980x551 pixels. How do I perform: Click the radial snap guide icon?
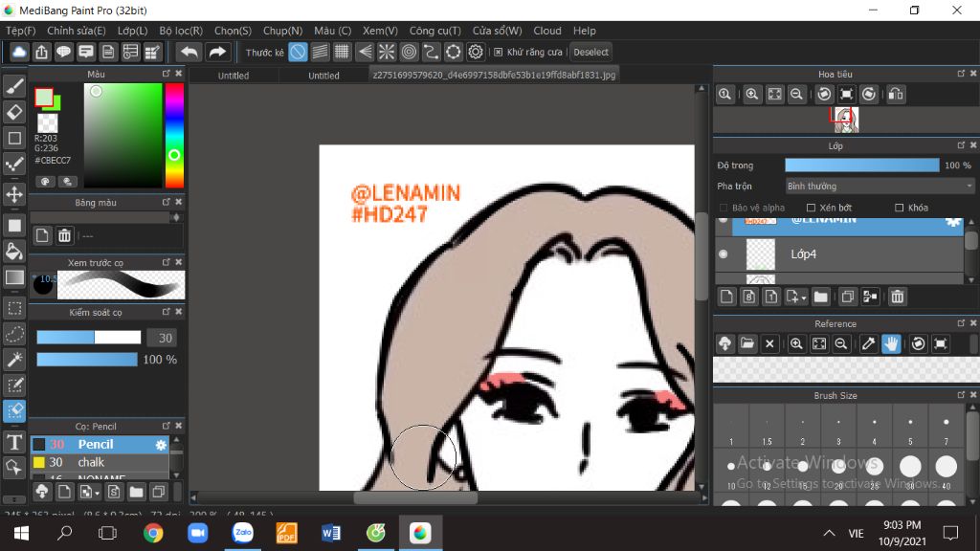point(387,52)
